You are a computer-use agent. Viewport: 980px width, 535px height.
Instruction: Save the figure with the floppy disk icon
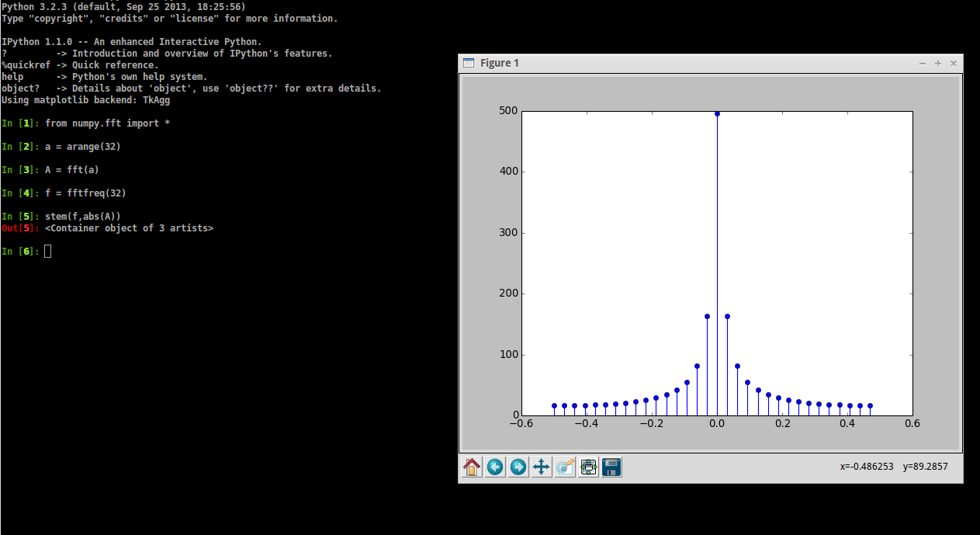pos(611,467)
